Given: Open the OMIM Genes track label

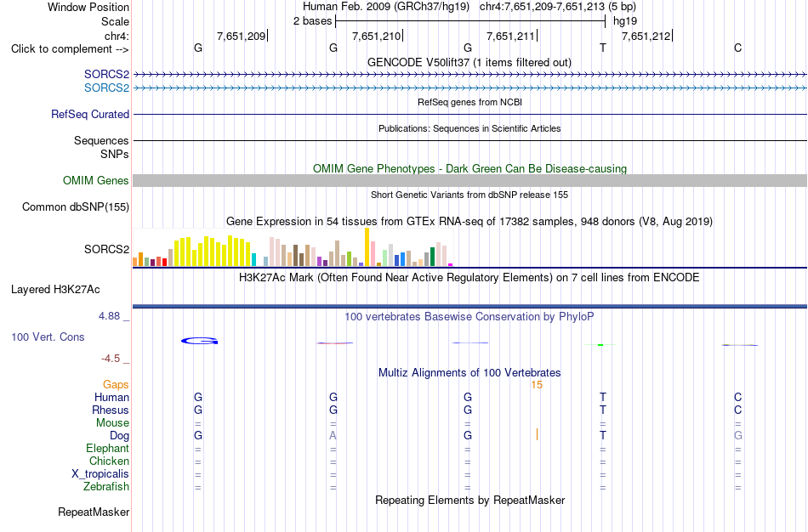Looking at the screenshot, I should click(96, 181).
